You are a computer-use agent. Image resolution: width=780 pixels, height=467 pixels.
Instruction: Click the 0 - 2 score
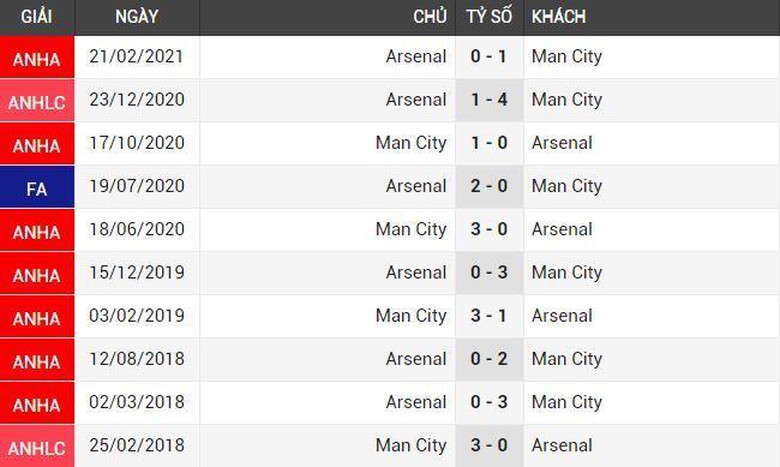(489, 359)
